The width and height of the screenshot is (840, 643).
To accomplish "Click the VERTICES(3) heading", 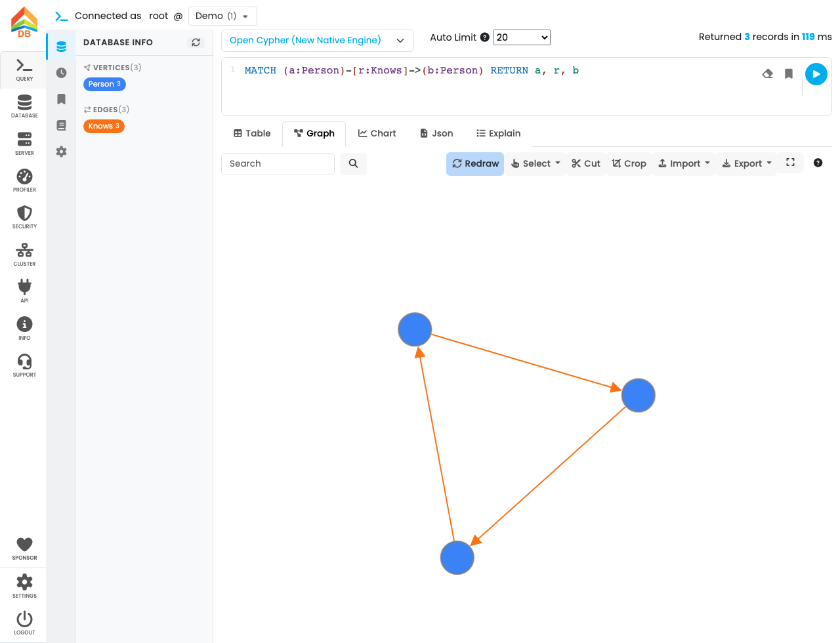I will (x=112, y=68).
